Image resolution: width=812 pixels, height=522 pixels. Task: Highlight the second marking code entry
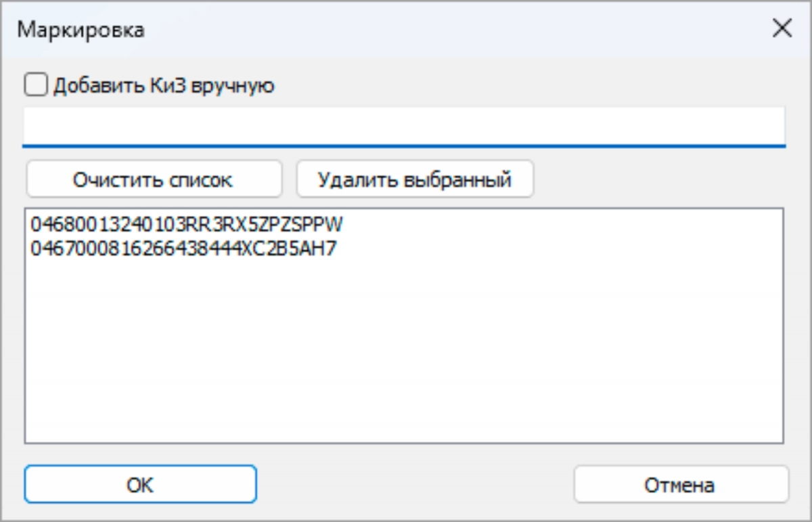click(x=183, y=249)
